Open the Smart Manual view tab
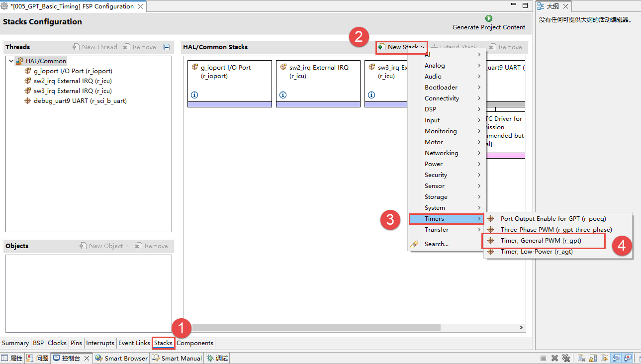This screenshot has width=641, height=364. [x=177, y=358]
